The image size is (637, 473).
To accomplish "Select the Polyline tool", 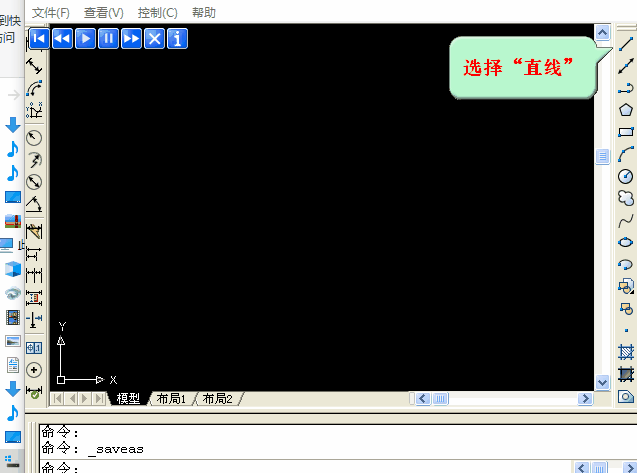I will (626, 88).
